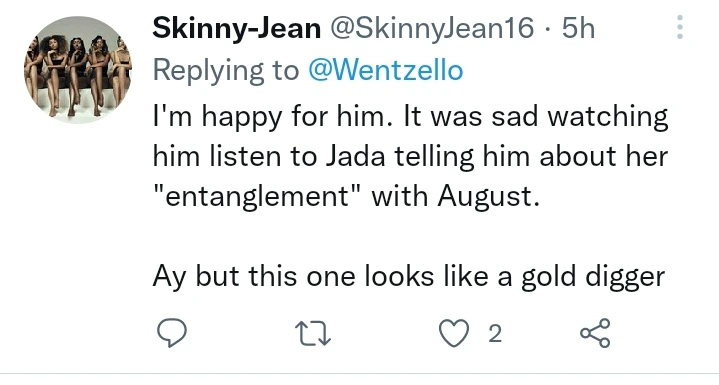Click the sentence "I'm happy for him."
This screenshot has width=719, height=385.
273,117
